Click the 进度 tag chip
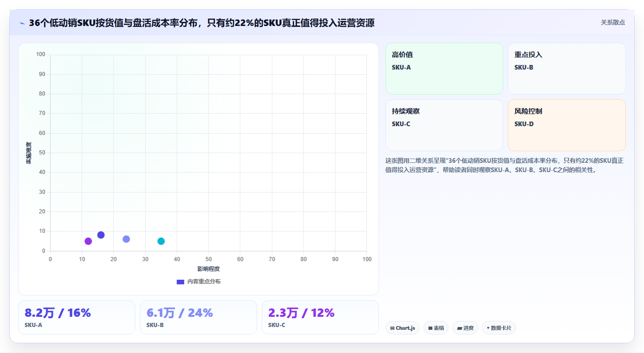This screenshot has height=353, width=644. [465, 328]
